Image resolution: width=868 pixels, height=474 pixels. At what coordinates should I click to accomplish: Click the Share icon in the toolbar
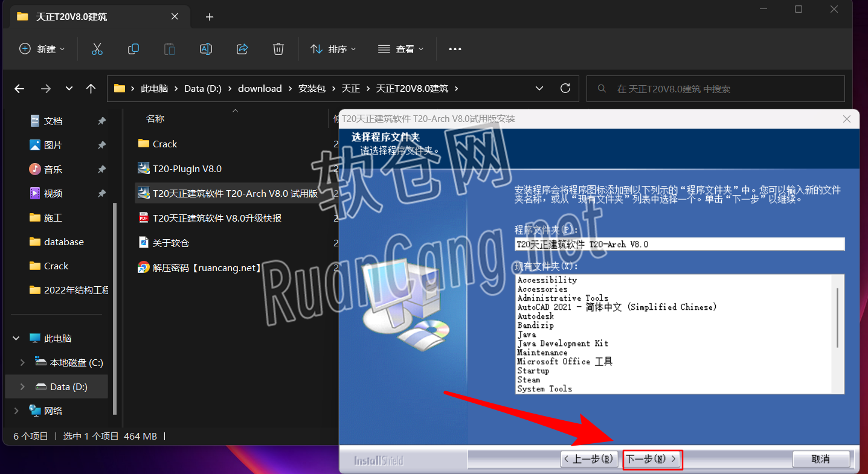(x=242, y=49)
